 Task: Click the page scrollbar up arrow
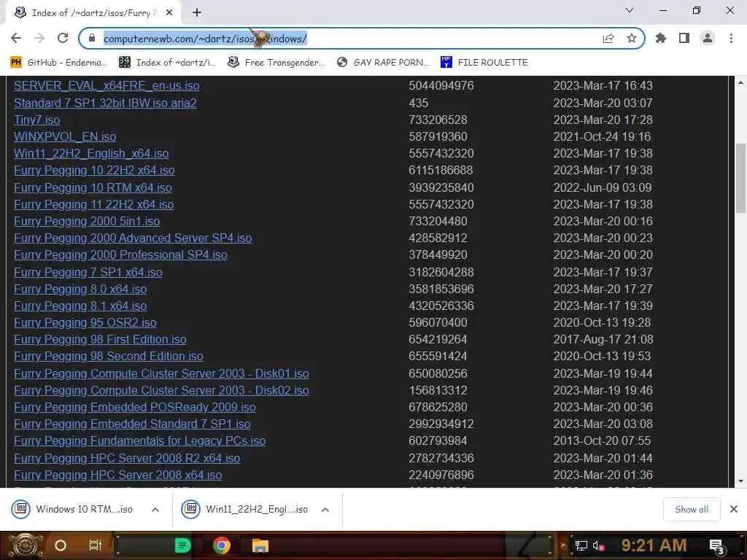pos(741,82)
